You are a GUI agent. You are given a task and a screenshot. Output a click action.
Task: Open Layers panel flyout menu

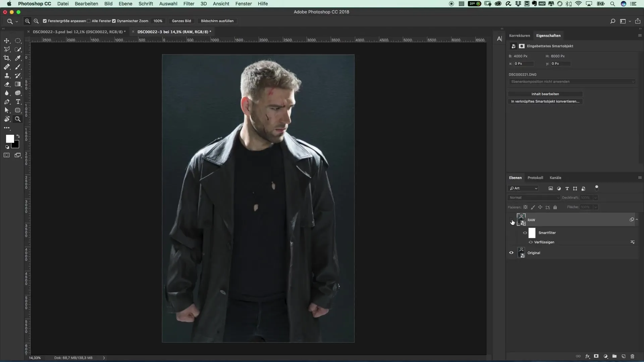640,178
